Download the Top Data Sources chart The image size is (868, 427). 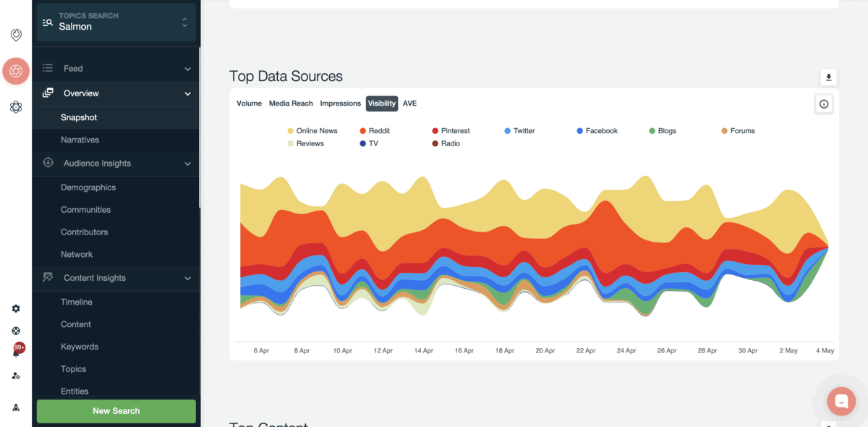[829, 77]
